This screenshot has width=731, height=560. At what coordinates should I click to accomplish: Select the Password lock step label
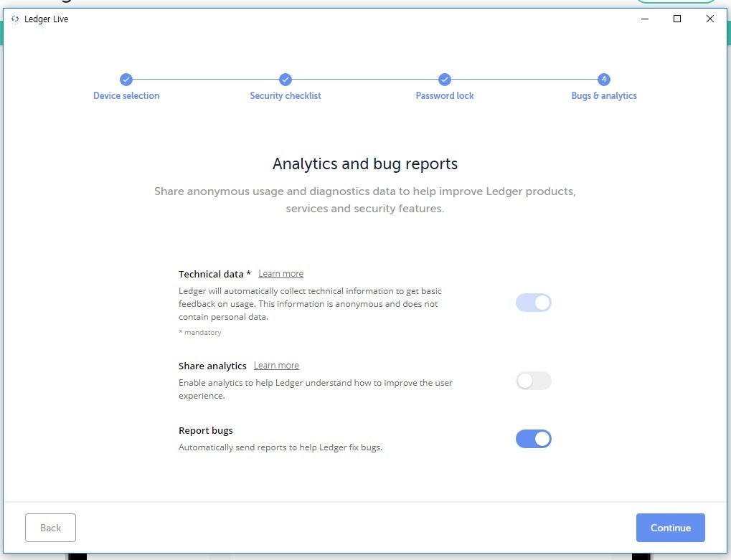(445, 95)
